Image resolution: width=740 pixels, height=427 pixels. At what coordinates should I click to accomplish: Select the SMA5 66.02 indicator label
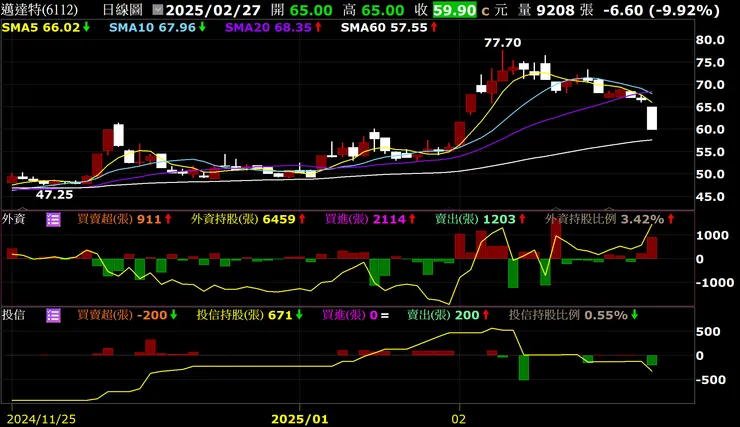[41, 27]
